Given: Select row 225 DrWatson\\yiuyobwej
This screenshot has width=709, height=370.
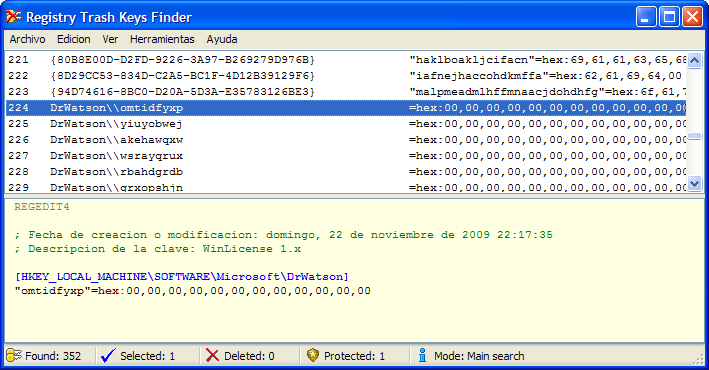Looking at the screenshot, I should tap(346, 124).
